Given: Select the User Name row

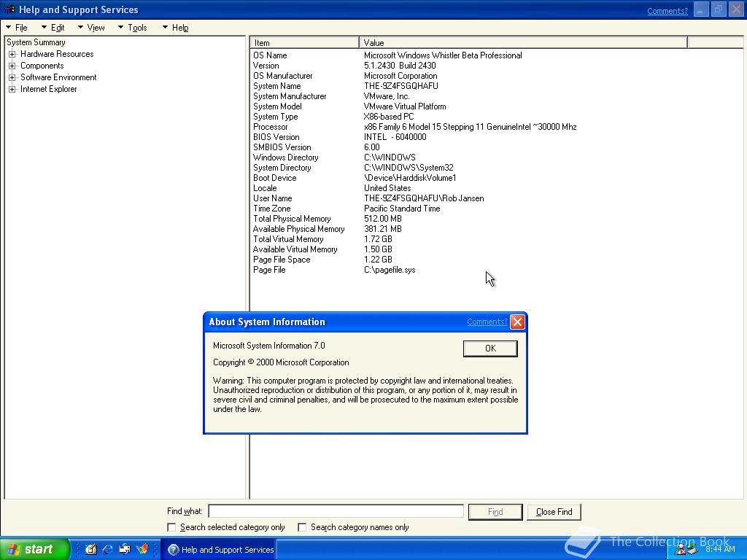Looking at the screenshot, I should 368,198.
